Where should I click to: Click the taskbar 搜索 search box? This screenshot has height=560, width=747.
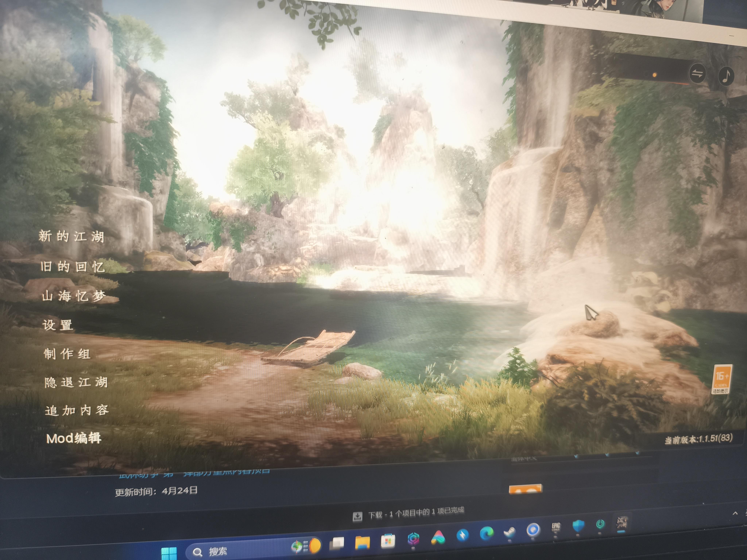(253, 549)
